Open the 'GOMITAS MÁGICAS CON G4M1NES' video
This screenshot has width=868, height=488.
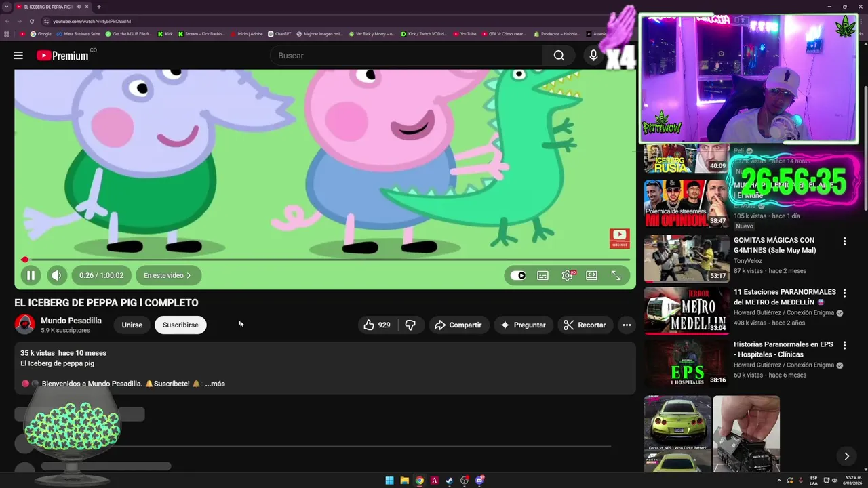(774, 245)
